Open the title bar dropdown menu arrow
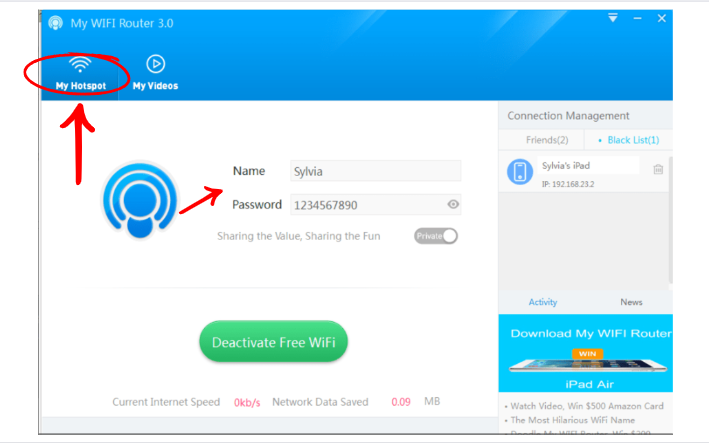Viewport: 709px width, 443px height. pyautogui.click(x=613, y=18)
